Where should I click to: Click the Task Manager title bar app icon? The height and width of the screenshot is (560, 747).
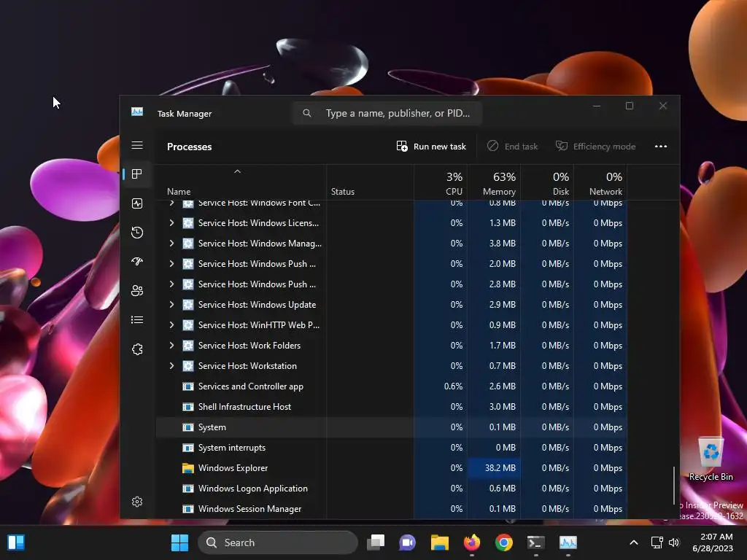137,112
